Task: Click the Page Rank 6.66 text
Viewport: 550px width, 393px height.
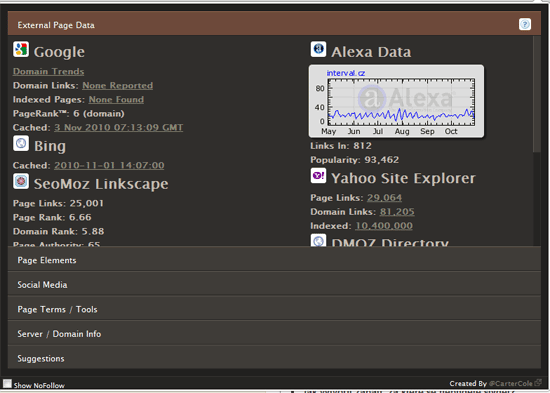Action: [x=52, y=218]
